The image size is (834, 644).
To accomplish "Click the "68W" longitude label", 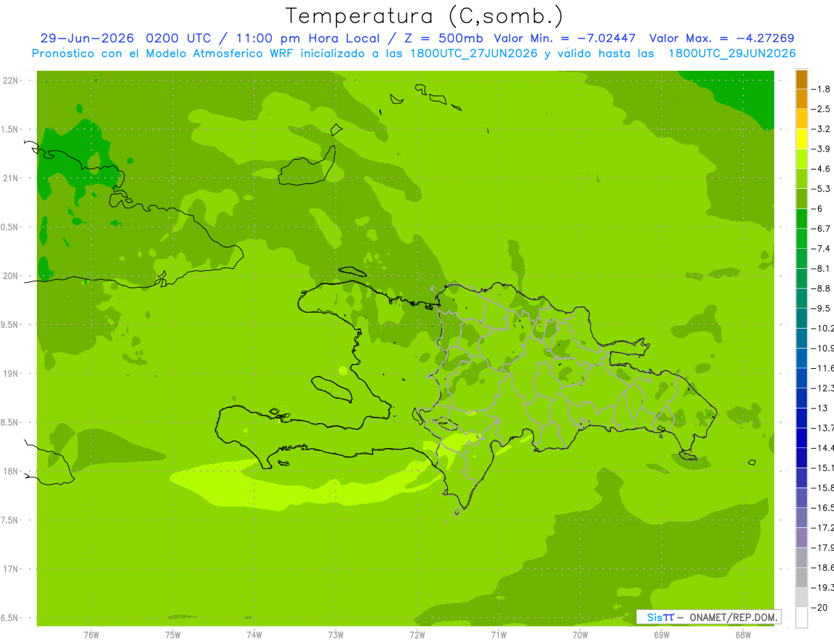I will click(743, 635).
